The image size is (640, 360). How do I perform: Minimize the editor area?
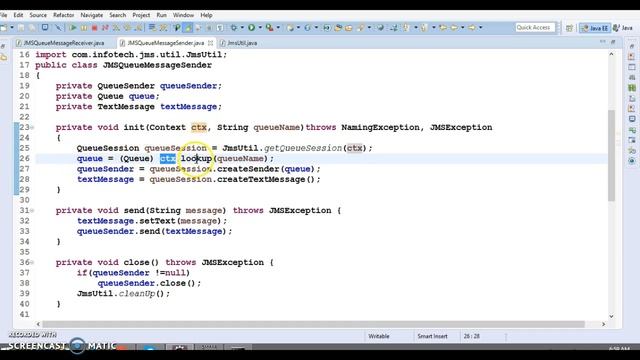(603, 42)
